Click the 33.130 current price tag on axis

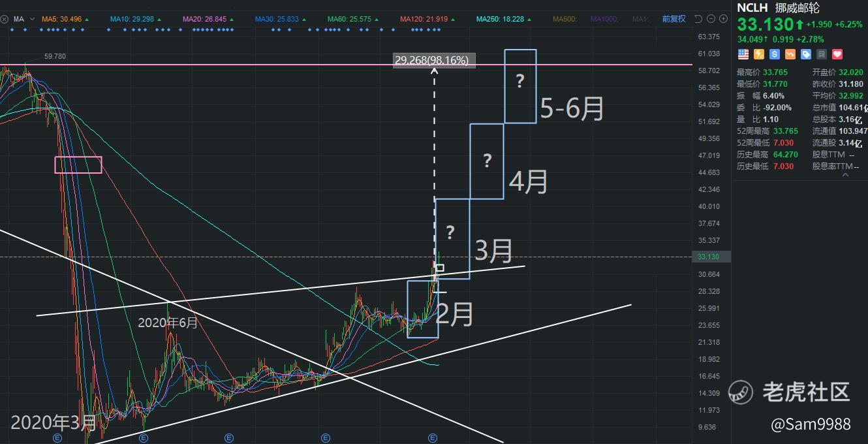click(x=712, y=257)
